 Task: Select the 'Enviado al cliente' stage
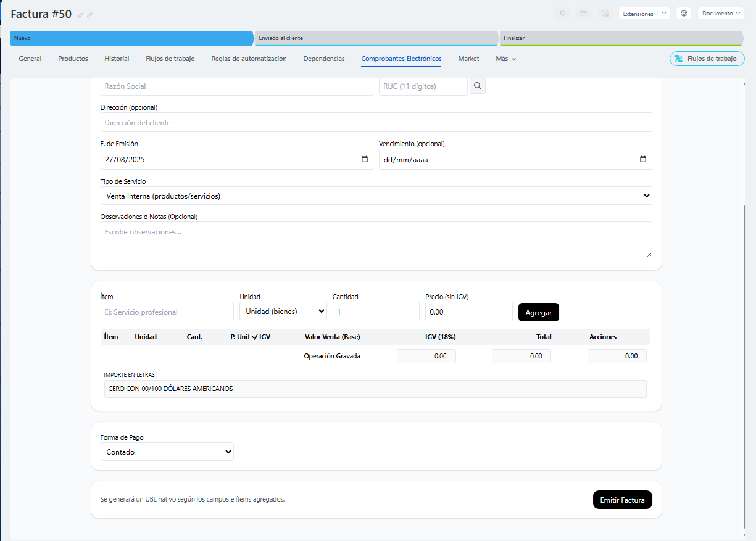(x=375, y=38)
